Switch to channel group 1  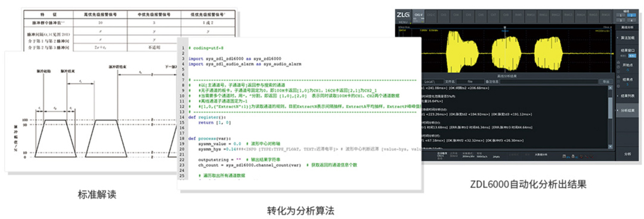pyautogui.click(x=621, y=15)
